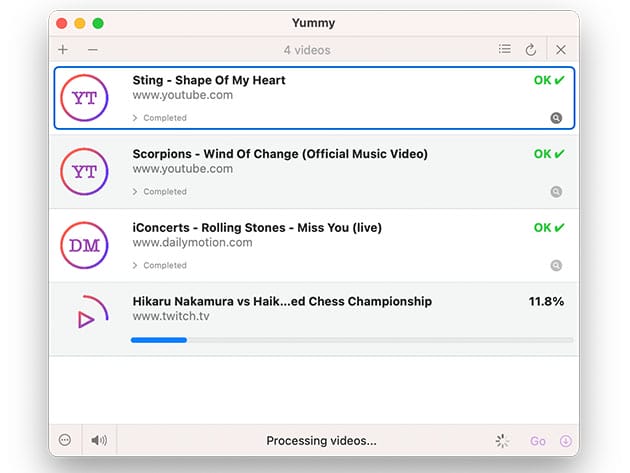Click the Twitch download progress bar
This screenshot has height=473, width=630.
point(352,340)
